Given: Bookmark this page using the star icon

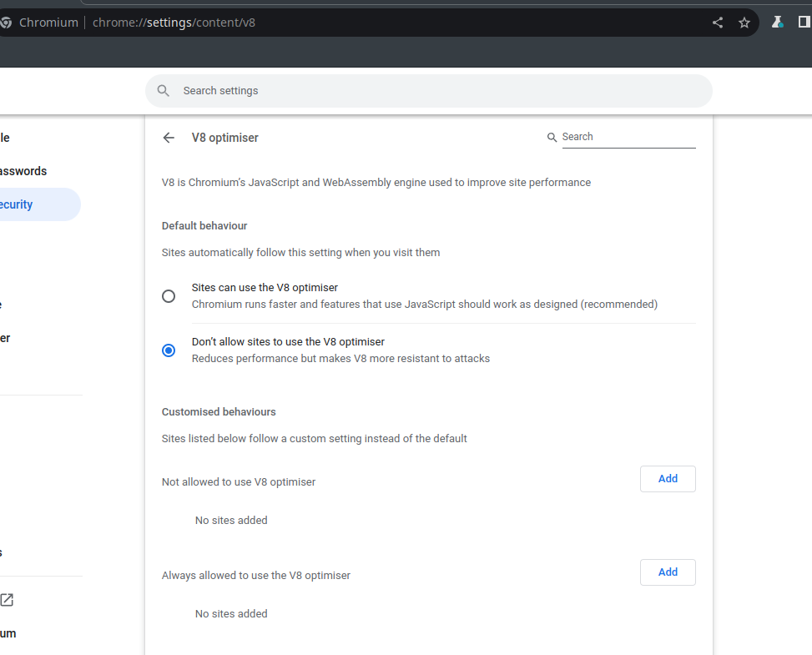Looking at the screenshot, I should (x=744, y=23).
